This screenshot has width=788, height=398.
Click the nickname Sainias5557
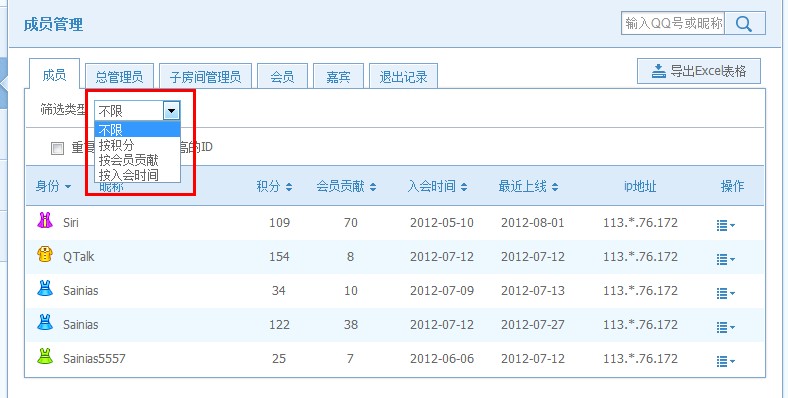(x=94, y=359)
